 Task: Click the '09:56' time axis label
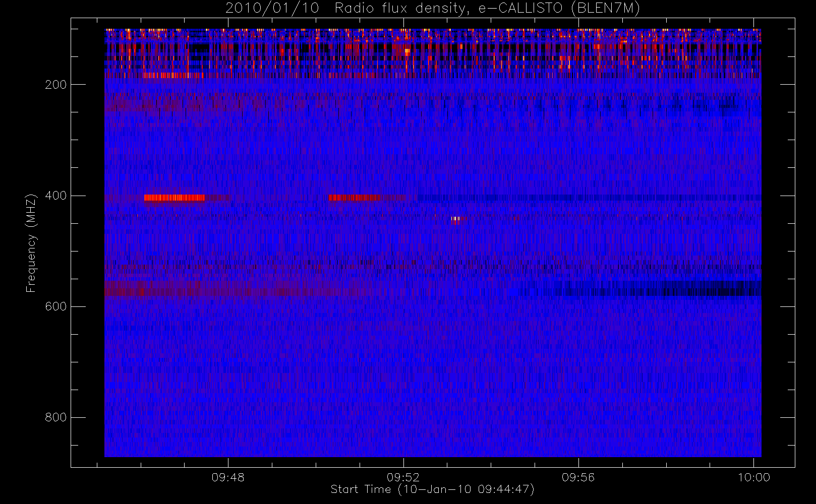[x=578, y=477]
